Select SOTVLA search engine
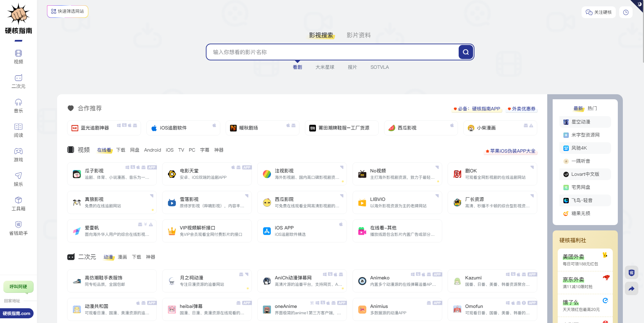Screen dimensions: 644x323 click(379, 67)
